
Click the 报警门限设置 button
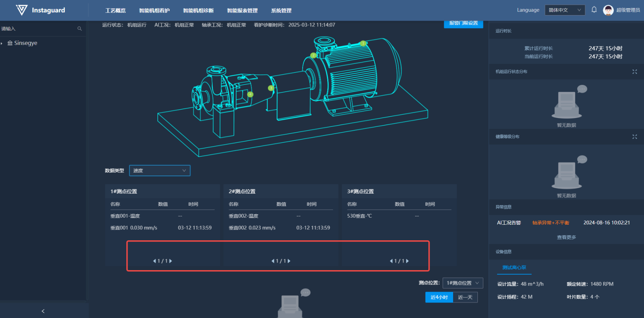pos(463,23)
